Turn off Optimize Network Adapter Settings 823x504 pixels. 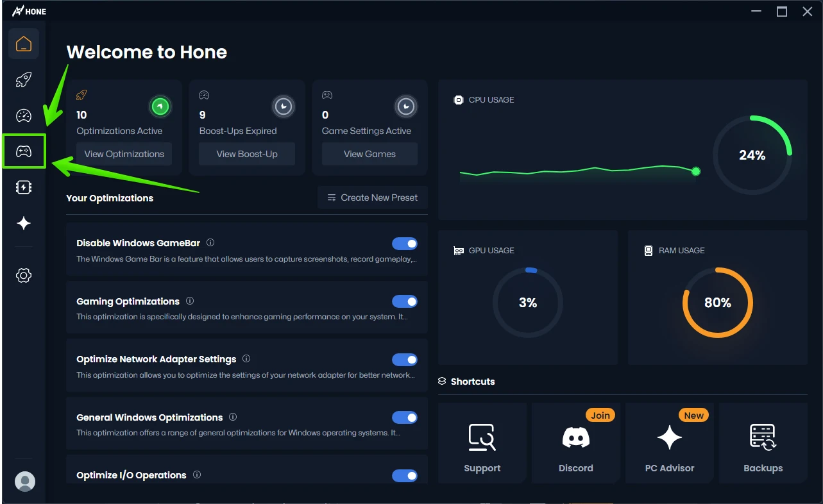pos(404,360)
